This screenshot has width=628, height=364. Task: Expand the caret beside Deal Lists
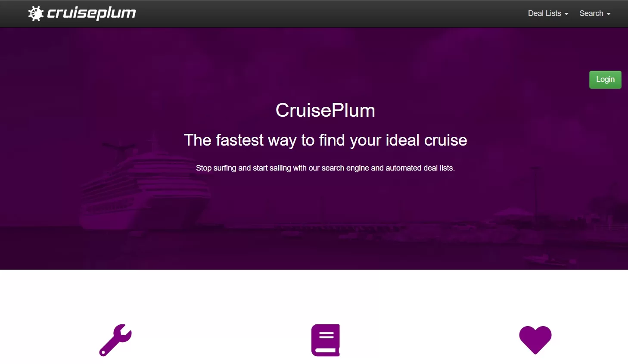click(x=566, y=14)
